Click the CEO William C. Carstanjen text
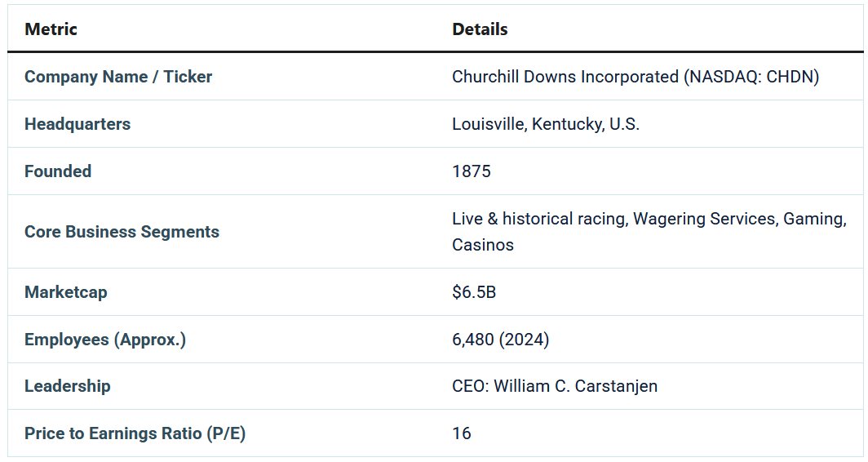This screenshot has width=868, height=462. point(555,386)
